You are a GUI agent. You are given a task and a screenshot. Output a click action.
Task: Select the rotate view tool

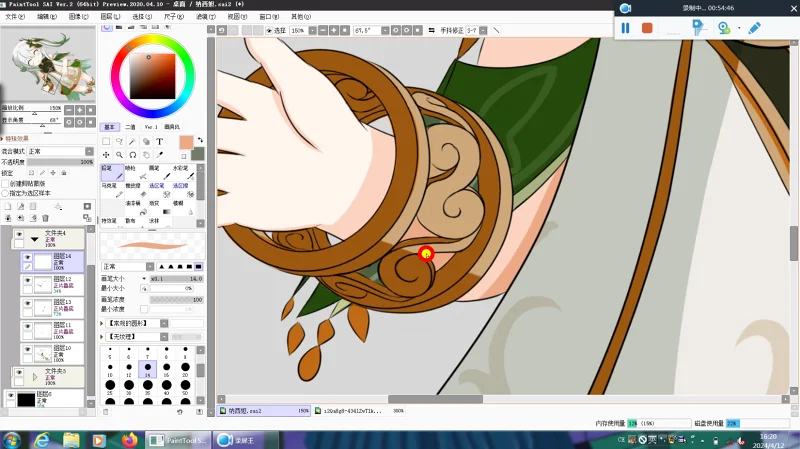(133, 155)
